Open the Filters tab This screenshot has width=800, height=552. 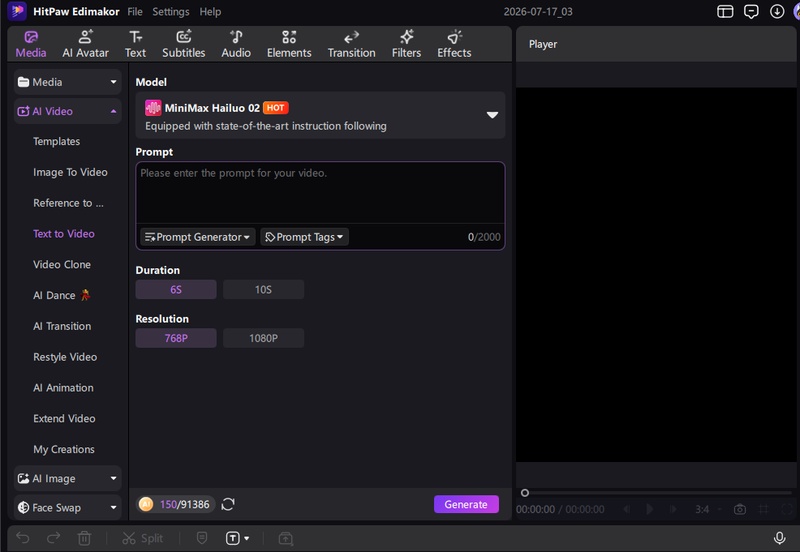406,44
